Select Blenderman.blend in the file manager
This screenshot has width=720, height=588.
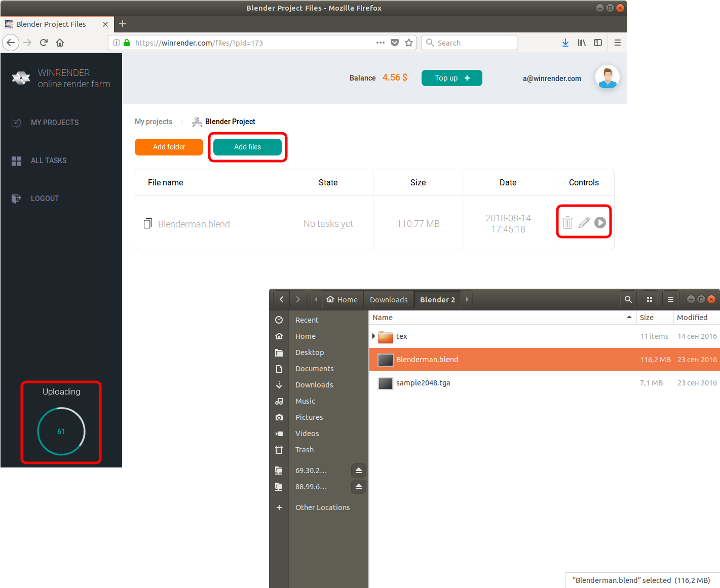[x=545, y=360]
